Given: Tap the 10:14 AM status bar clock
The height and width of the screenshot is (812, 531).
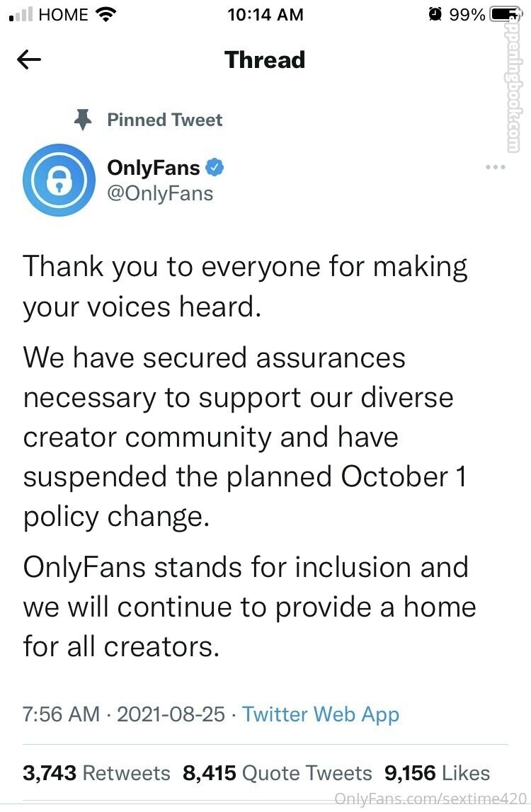Looking at the screenshot, I should click(x=265, y=14).
